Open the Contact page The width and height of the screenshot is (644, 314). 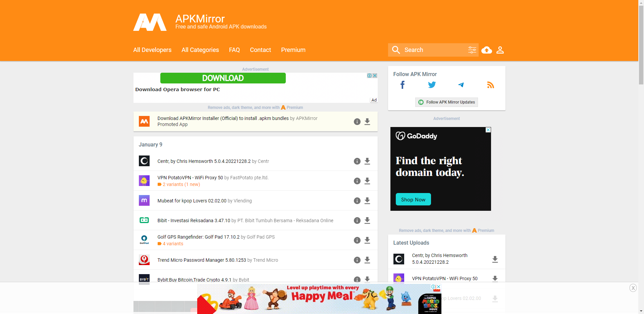(260, 50)
